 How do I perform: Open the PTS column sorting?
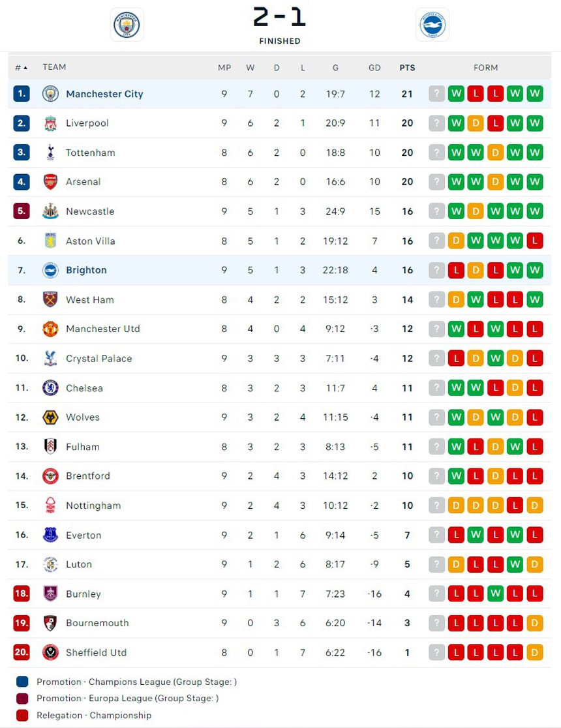pyautogui.click(x=407, y=67)
